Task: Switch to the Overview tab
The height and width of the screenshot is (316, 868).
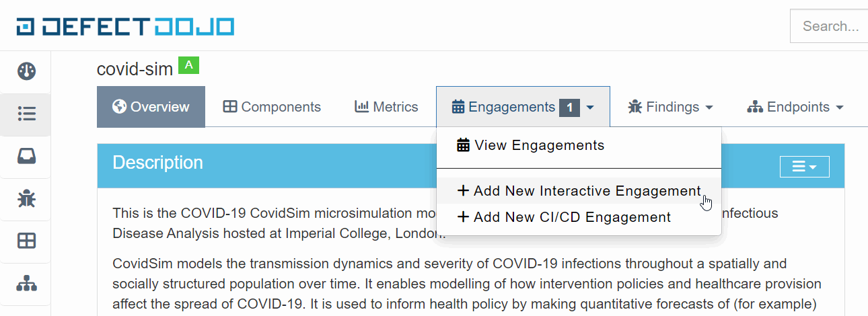Action: point(151,107)
